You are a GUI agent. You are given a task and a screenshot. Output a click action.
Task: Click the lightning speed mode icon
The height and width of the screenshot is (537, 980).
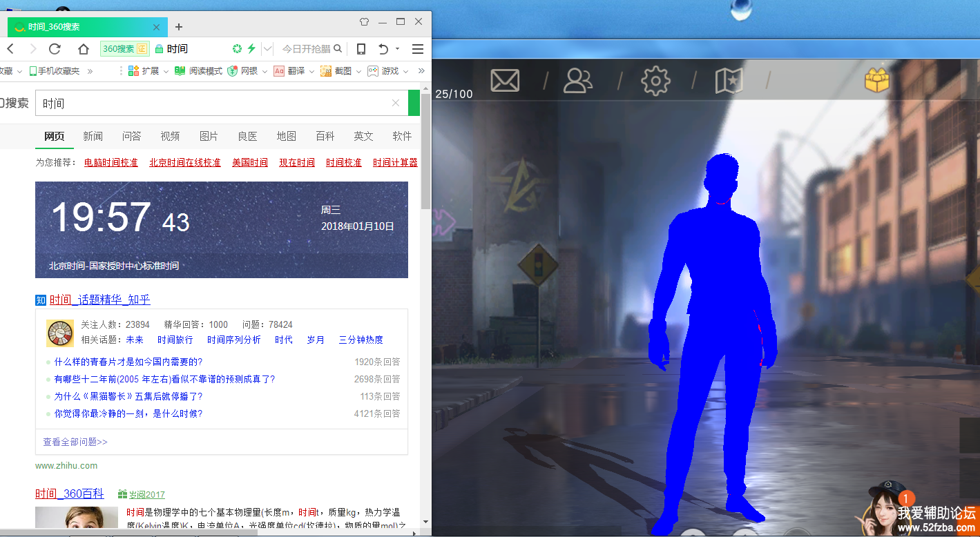pos(251,49)
